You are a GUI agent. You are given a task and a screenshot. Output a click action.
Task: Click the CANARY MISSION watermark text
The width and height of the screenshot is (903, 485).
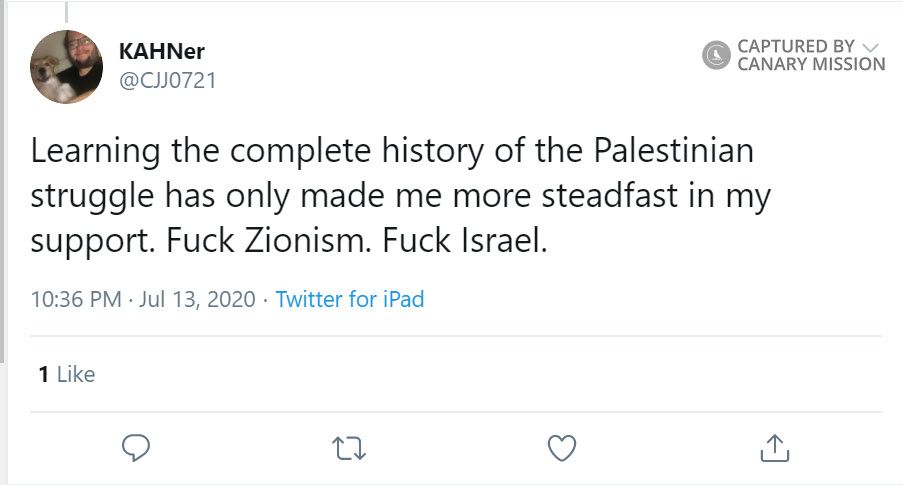click(x=810, y=64)
